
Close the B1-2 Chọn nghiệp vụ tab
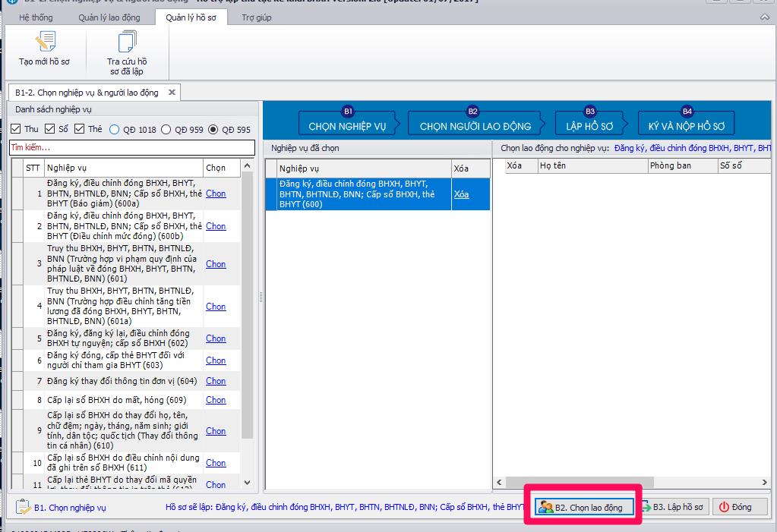click(172, 93)
